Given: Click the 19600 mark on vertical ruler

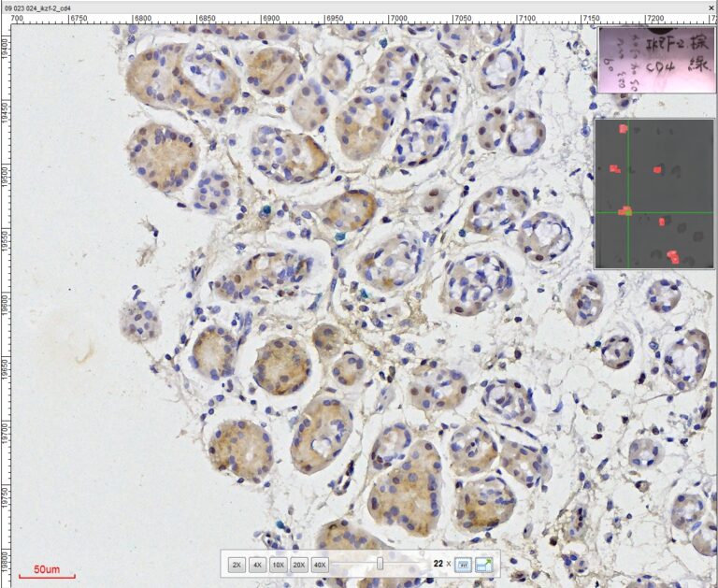Looking at the screenshot, I should 7,304.
